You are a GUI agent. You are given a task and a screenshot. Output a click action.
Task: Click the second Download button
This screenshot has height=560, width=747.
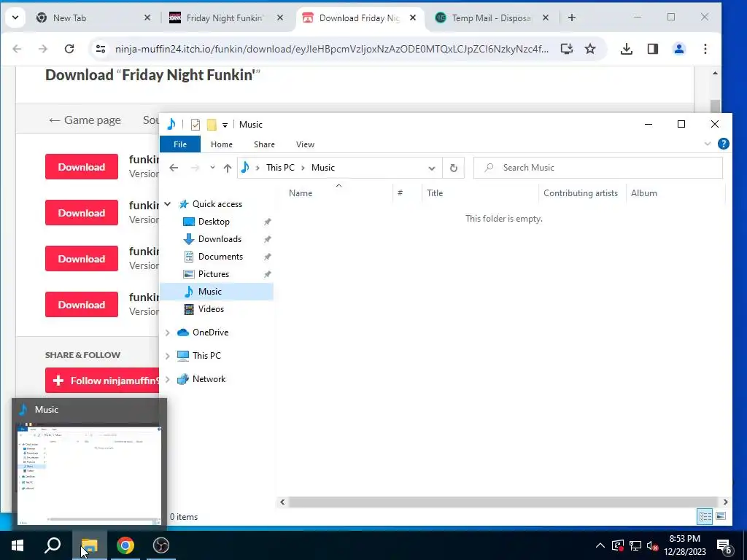click(x=82, y=213)
